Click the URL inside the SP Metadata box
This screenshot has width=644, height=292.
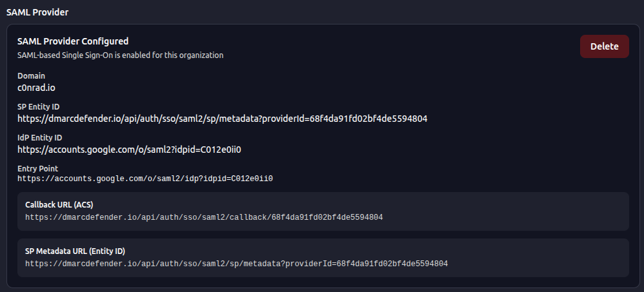tap(236, 264)
